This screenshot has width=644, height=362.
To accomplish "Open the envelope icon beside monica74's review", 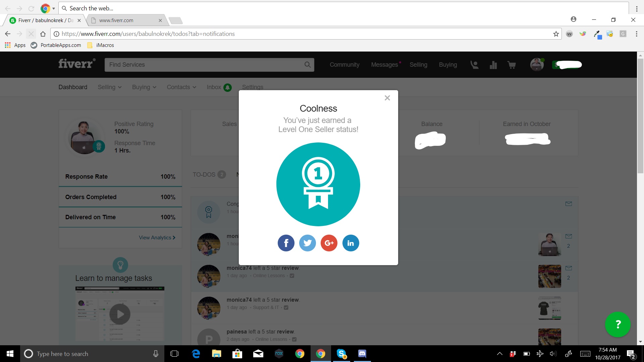I will pos(569,268).
